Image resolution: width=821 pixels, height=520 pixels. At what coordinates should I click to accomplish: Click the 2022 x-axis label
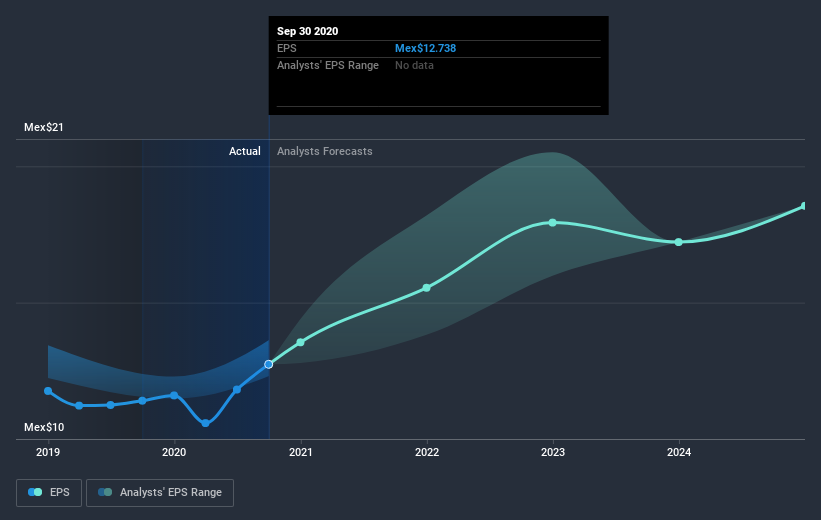[427, 452]
